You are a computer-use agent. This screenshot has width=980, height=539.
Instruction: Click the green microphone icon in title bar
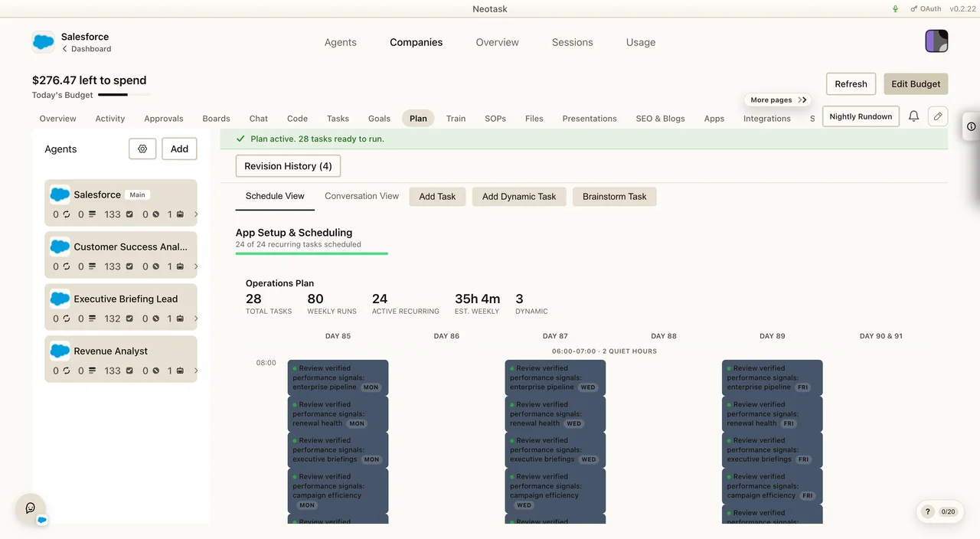896,9
